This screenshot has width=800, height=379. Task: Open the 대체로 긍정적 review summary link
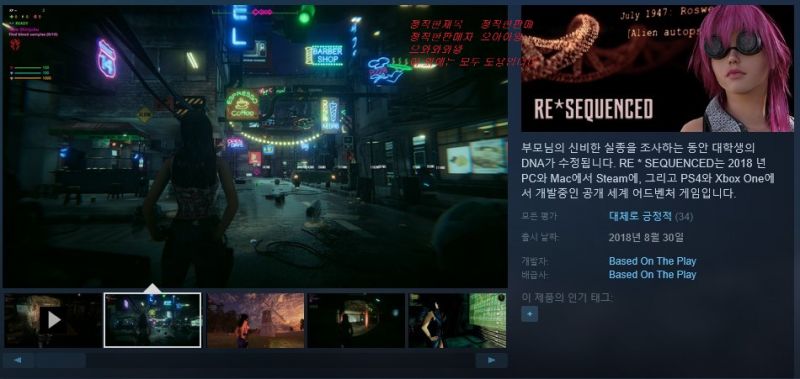pyautogui.click(x=640, y=216)
